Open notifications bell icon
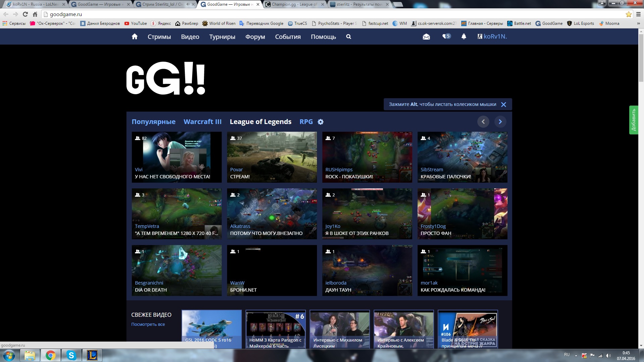This screenshot has width=644, height=362. pos(464,36)
